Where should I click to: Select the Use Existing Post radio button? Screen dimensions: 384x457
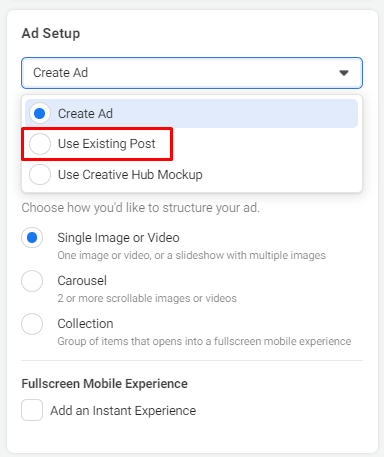40,144
